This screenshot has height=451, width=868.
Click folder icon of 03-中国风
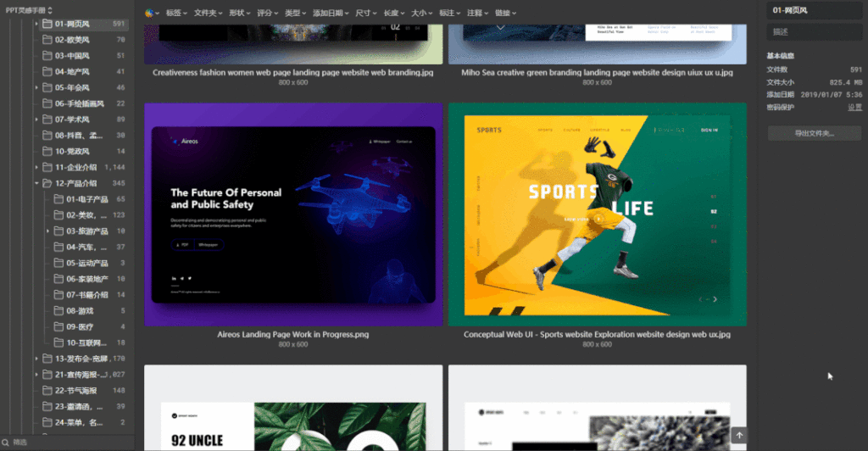tap(47, 56)
